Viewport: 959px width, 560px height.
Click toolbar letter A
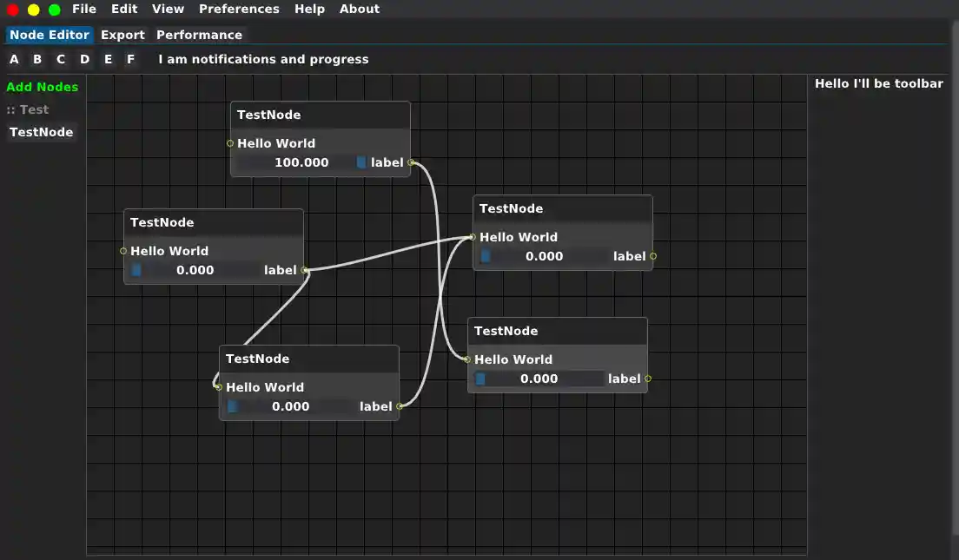pyautogui.click(x=14, y=60)
